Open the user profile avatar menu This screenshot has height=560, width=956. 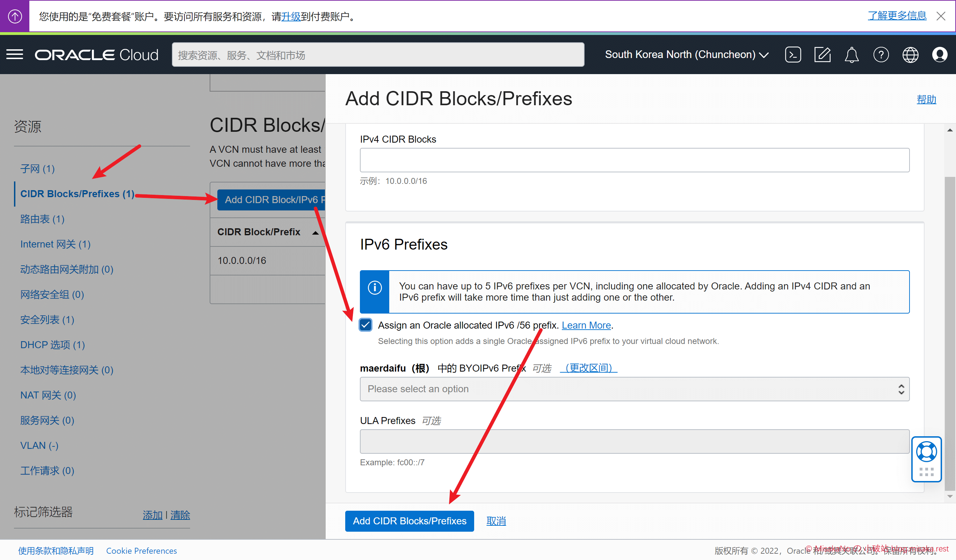click(939, 55)
